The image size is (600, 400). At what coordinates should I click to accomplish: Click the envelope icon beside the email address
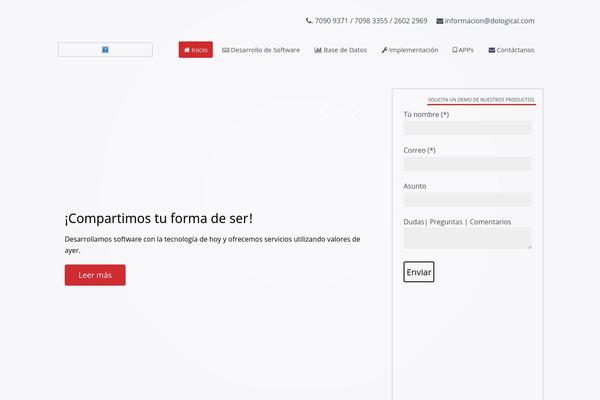click(440, 21)
